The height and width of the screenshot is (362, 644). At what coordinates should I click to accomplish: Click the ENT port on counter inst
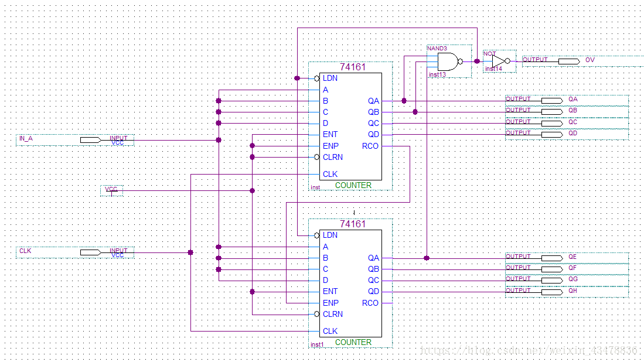[330, 134]
